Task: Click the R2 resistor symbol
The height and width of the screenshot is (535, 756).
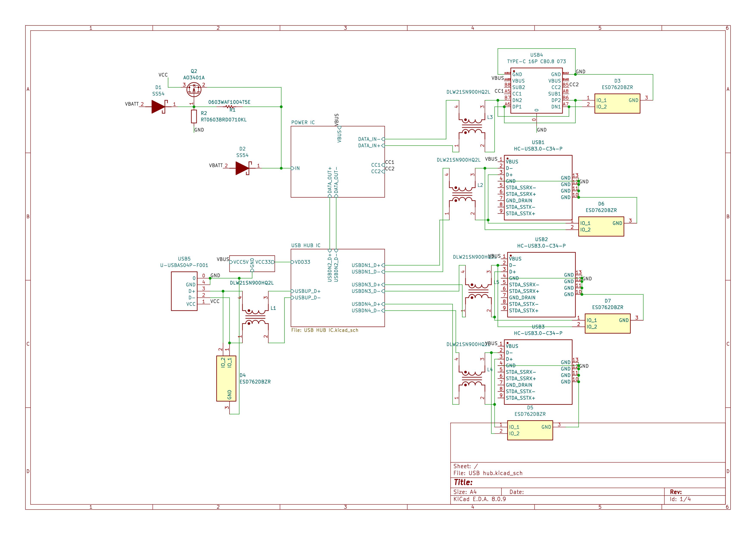Action: click(x=194, y=116)
